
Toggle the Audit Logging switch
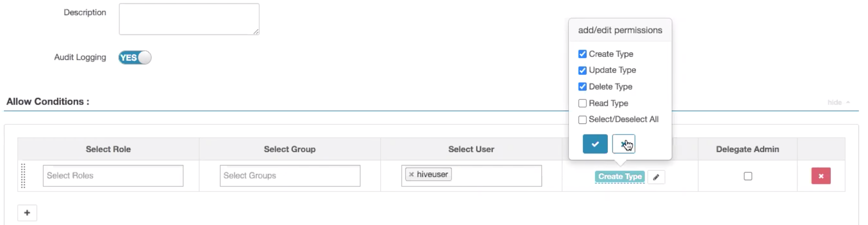(x=135, y=58)
